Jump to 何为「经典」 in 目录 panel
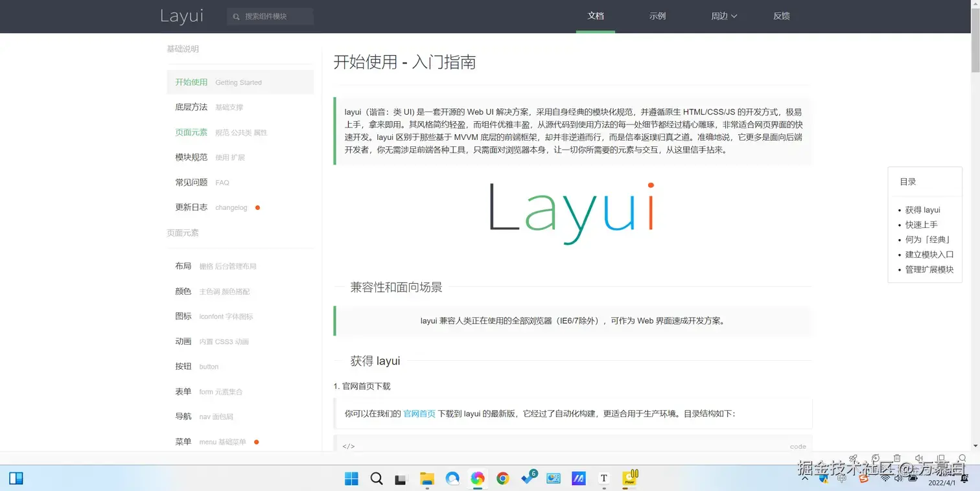Image resolution: width=980 pixels, height=491 pixels. point(929,240)
